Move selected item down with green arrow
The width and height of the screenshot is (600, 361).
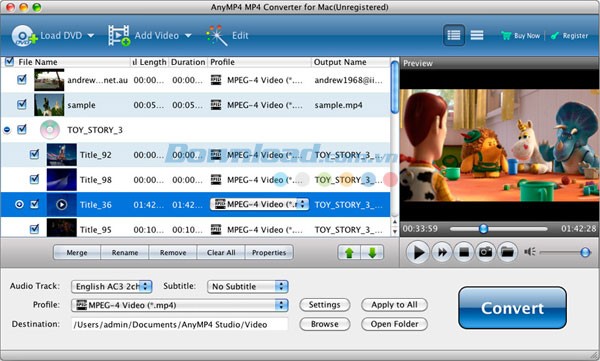point(372,253)
